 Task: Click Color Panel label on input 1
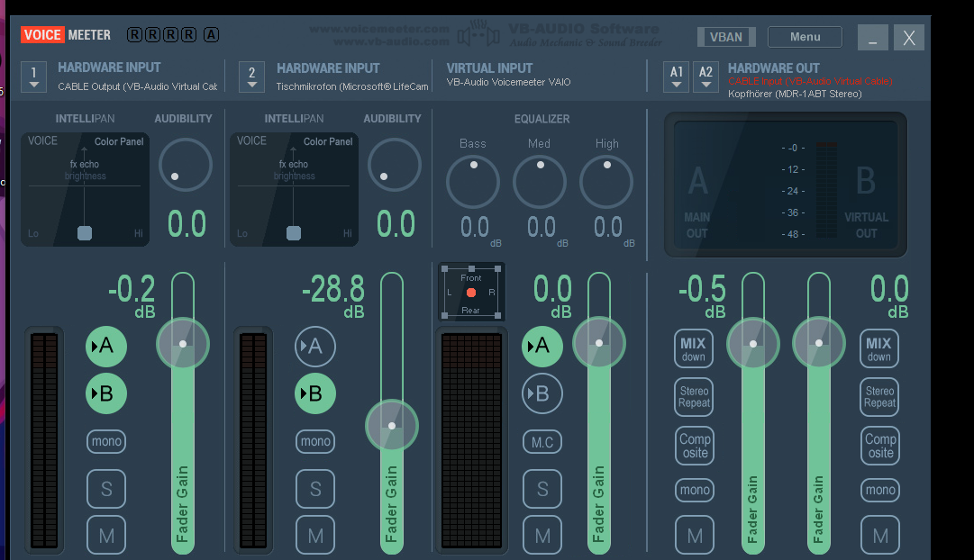point(119,141)
